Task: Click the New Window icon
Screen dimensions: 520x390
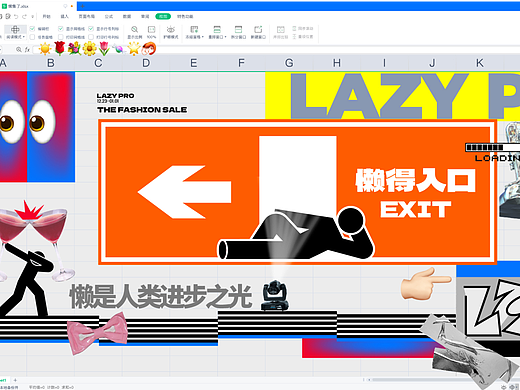Action: 258,29
